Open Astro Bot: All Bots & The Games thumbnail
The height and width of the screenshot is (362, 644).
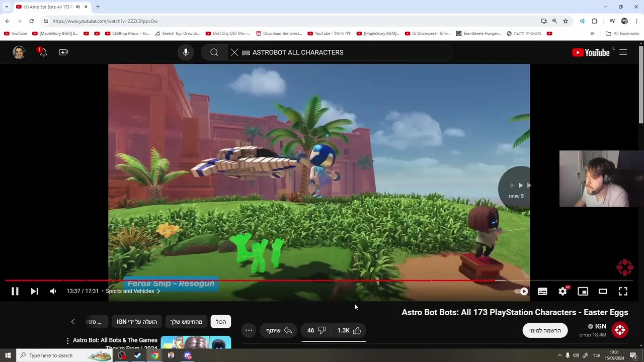pos(196,343)
